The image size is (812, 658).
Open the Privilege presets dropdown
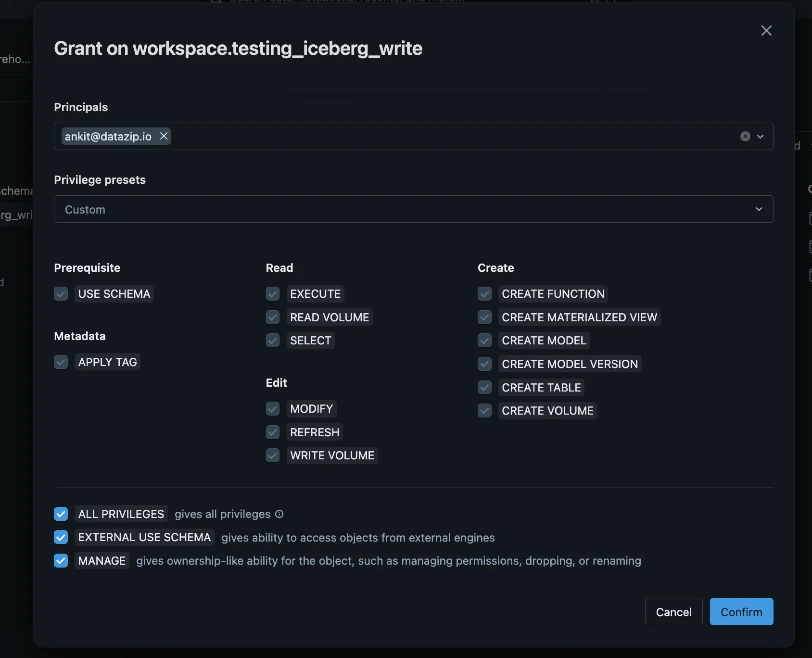[414, 209]
